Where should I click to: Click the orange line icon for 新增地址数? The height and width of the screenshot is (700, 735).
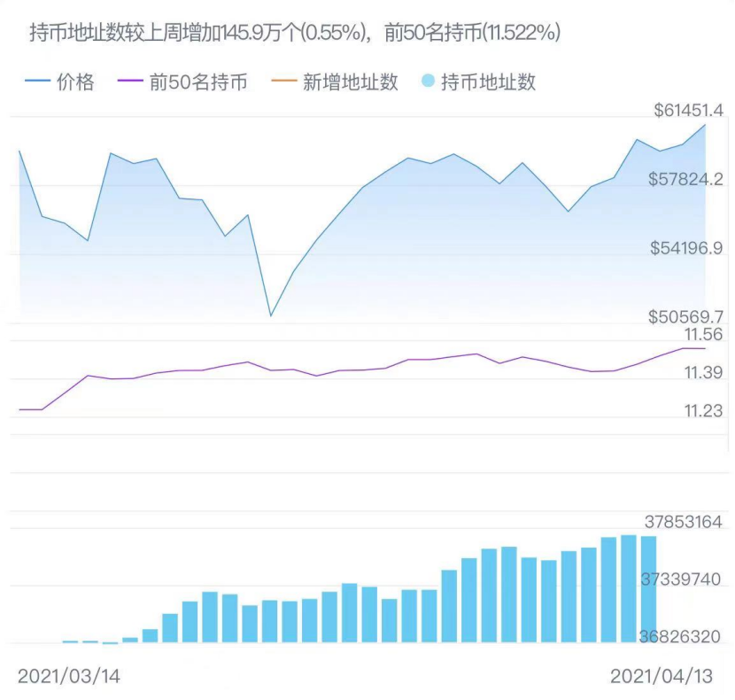(282, 82)
